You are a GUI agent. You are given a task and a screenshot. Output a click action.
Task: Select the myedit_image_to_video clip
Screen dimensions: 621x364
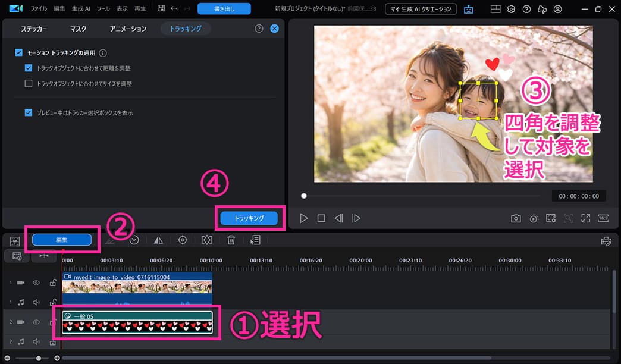coord(137,287)
